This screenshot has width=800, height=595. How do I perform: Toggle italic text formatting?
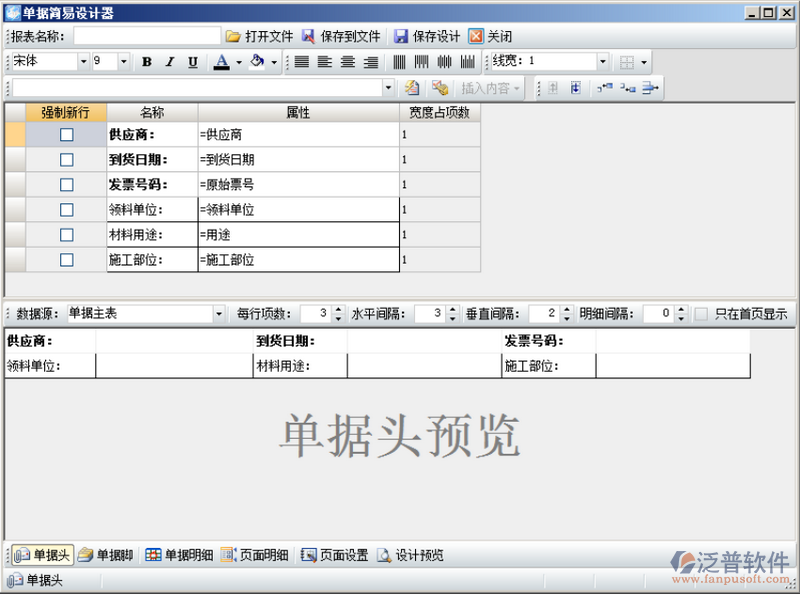coord(169,62)
